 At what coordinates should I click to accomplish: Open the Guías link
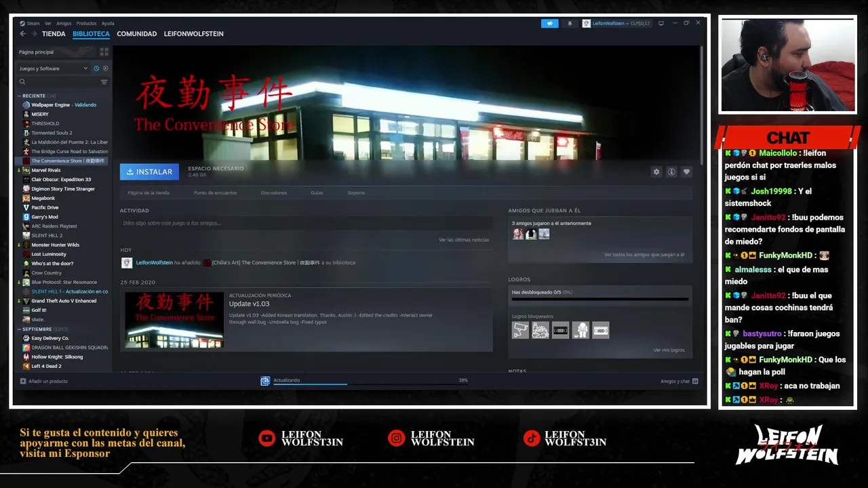pyautogui.click(x=317, y=193)
